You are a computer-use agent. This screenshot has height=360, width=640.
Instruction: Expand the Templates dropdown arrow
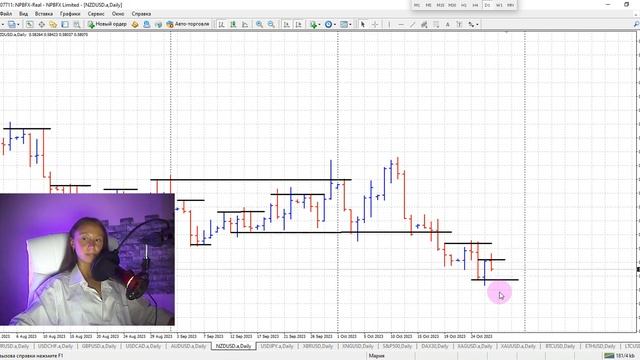[x=350, y=24]
